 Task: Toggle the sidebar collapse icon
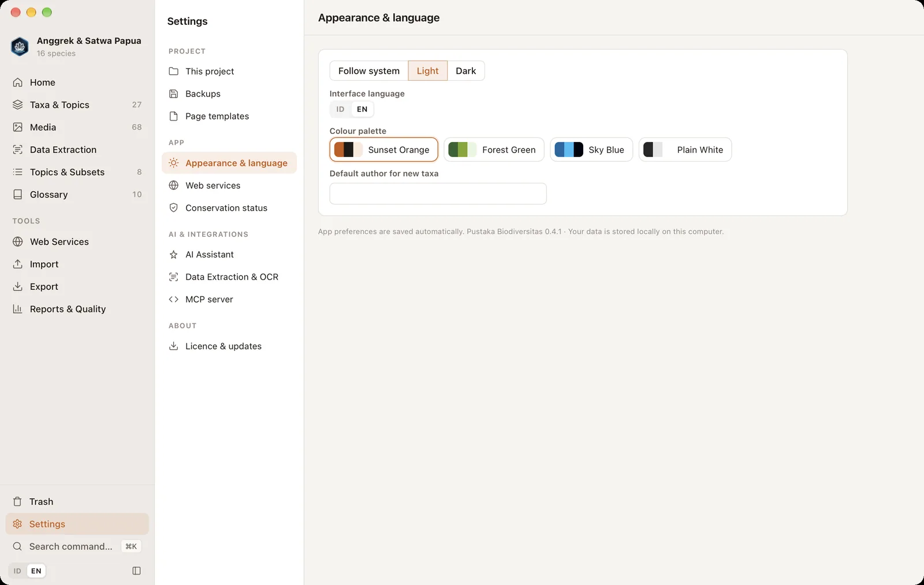[x=137, y=571]
